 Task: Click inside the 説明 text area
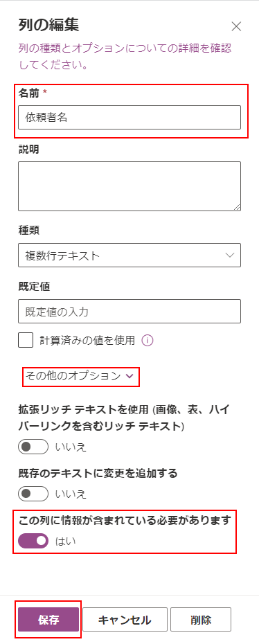129,186
